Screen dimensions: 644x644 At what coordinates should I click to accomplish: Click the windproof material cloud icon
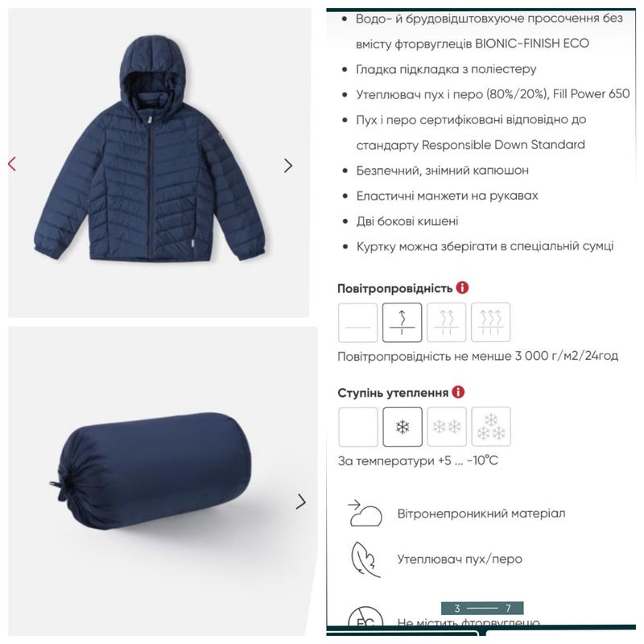[365, 514]
